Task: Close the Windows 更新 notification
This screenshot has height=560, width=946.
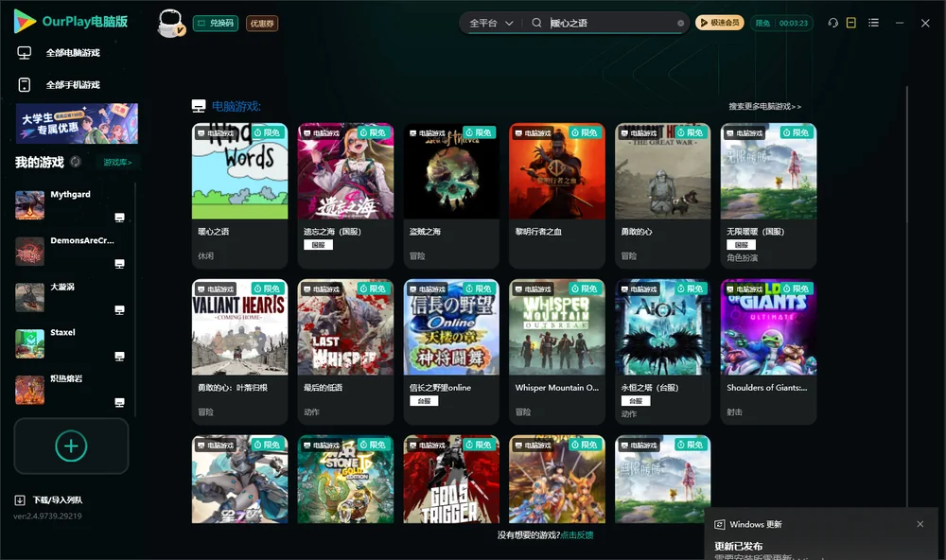Action: tap(920, 524)
